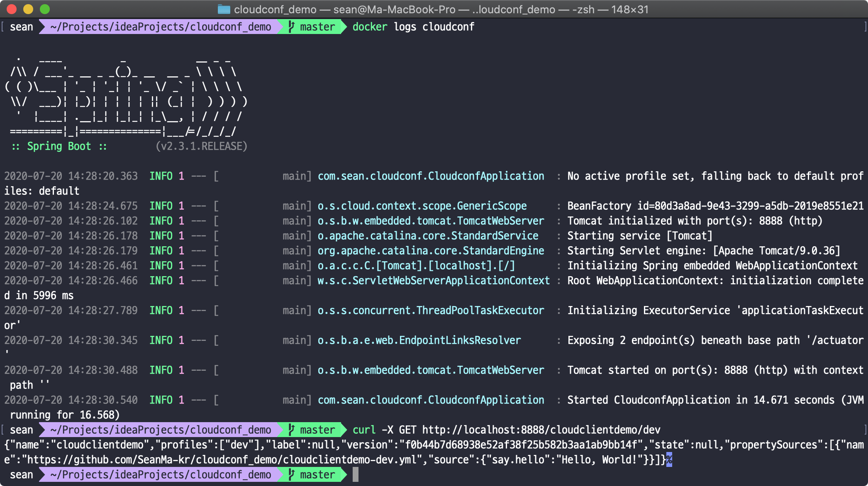Click the 'docker' command text

pyautogui.click(x=370, y=27)
